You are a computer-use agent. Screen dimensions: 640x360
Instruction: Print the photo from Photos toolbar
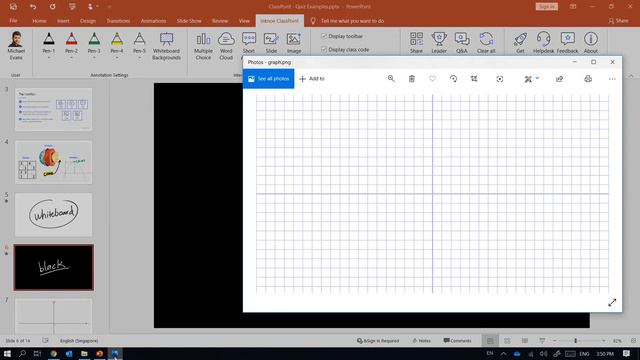tap(588, 79)
